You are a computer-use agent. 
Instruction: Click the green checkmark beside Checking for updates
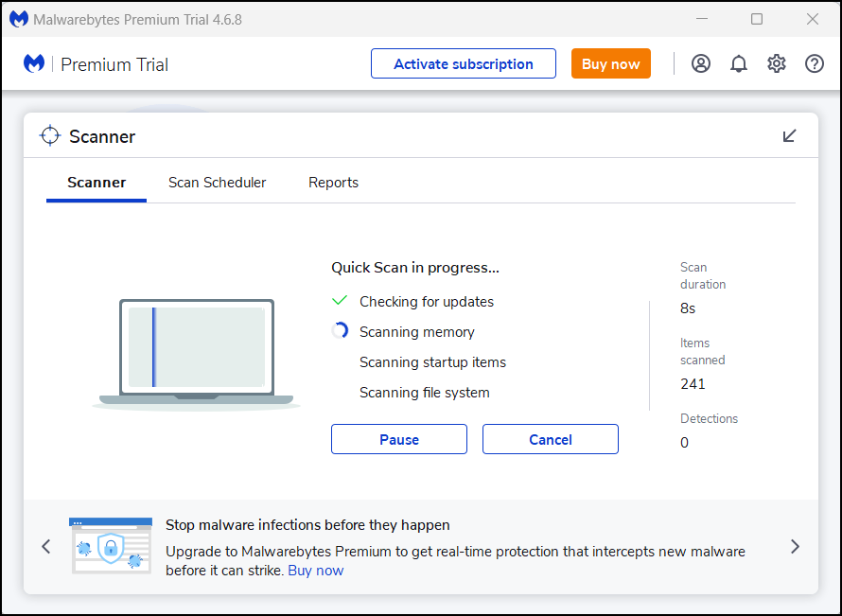coord(340,300)
